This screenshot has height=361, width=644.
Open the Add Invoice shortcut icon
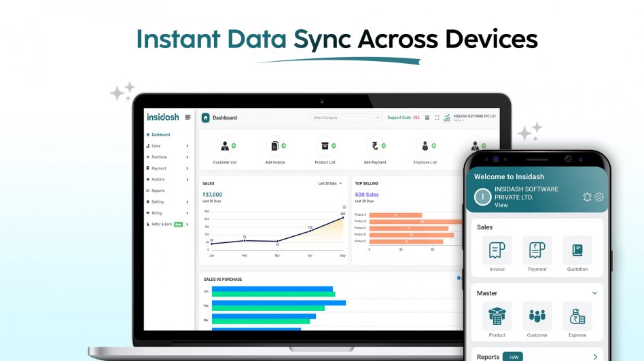pyautogui.click(x=274, y=146)
